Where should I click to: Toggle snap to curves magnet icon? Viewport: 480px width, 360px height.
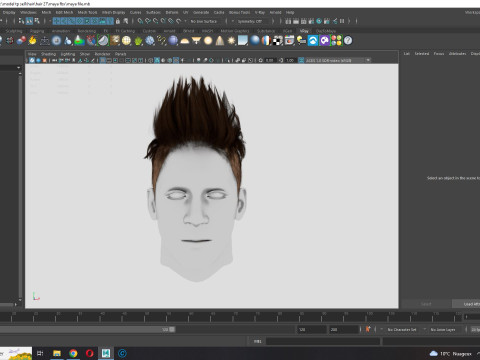[x=148, y=21]
